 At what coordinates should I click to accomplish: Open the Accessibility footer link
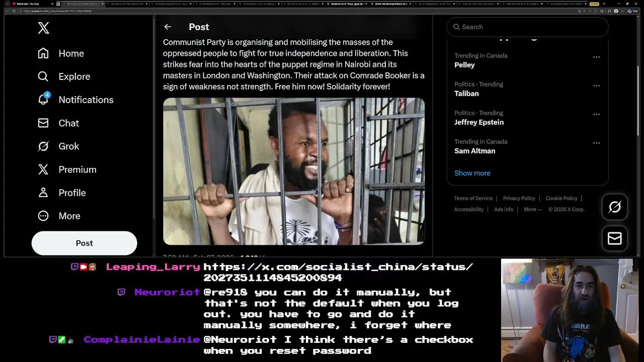pyautogui.click(x=468, y=209)
